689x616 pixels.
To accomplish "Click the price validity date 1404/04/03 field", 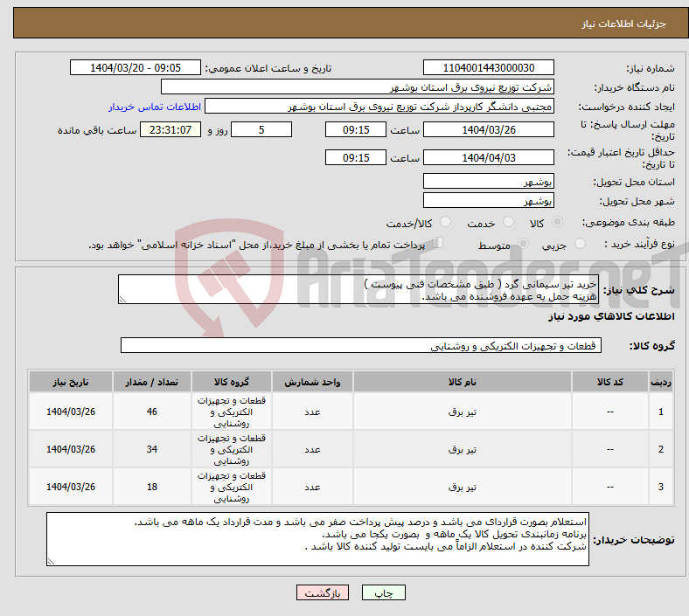I will (x=488, y=157).
